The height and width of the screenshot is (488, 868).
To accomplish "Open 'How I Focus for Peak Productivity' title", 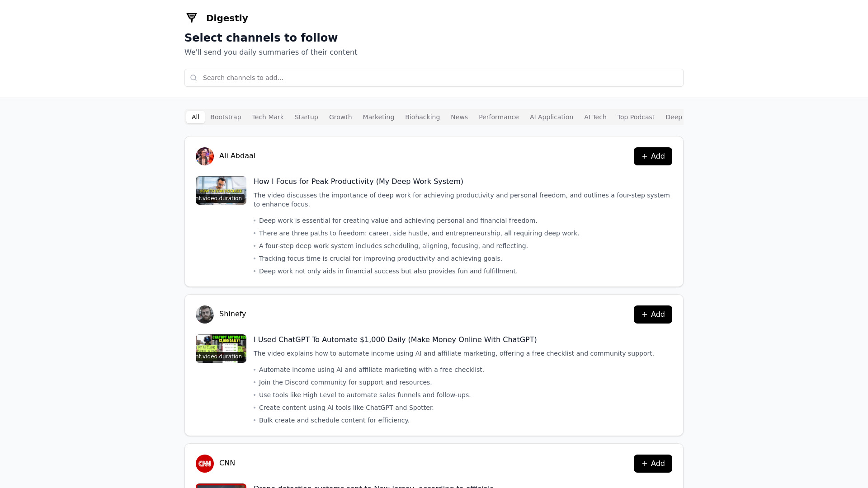I will [x=358, y=182].
